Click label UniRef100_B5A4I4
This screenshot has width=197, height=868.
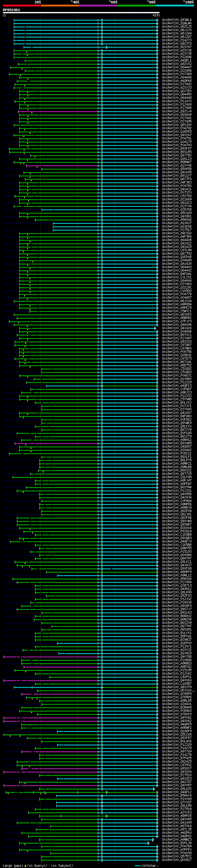177,796
